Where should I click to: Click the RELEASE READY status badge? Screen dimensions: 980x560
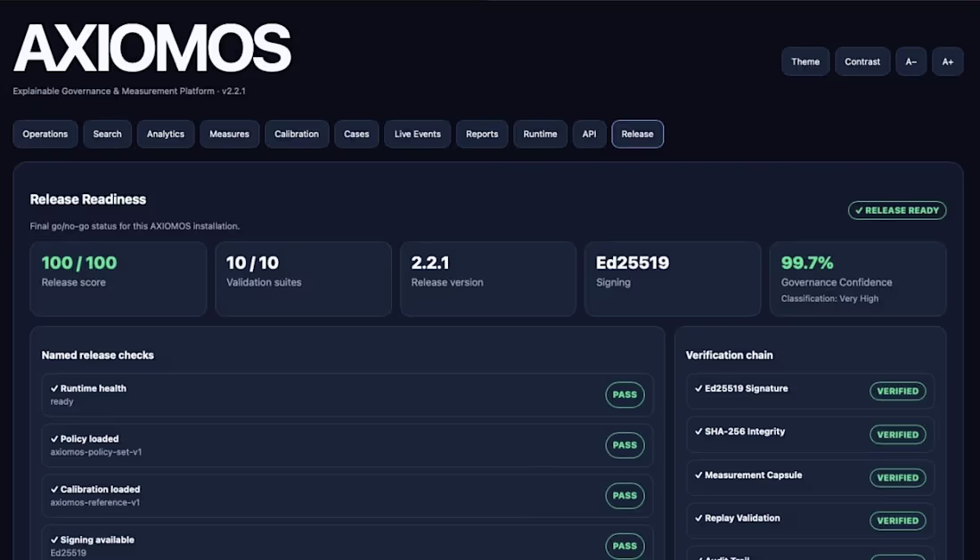pos(897,210)
